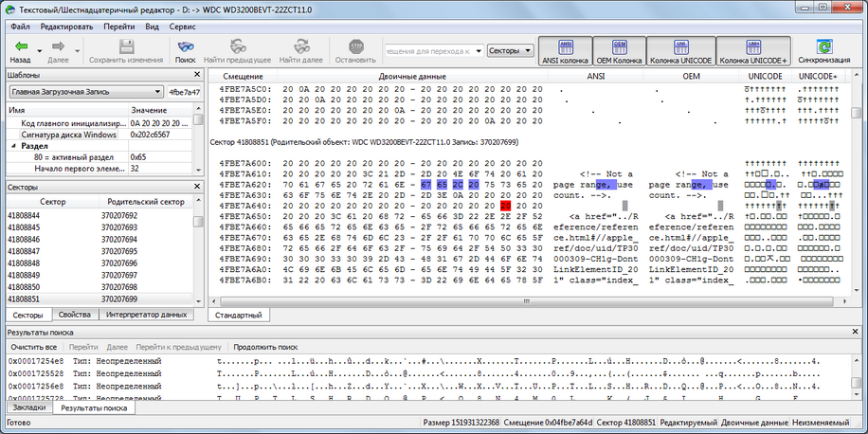Image resolution: width=868 pixels, height=434 pixels.
Task: Switch to the Свойства tab
Action: [x=75, y=315]
